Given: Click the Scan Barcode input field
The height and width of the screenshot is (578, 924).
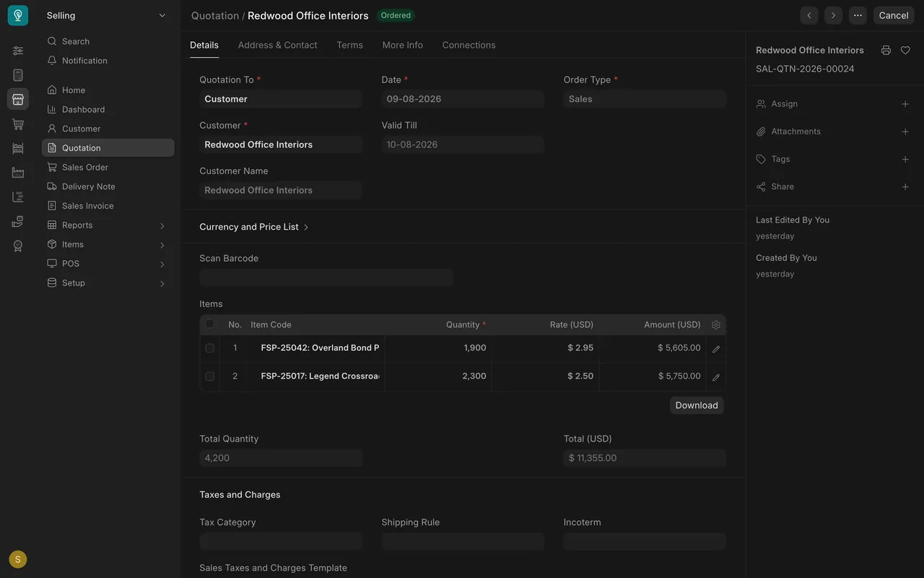Looking at the screenshot, I should [326, 277].
